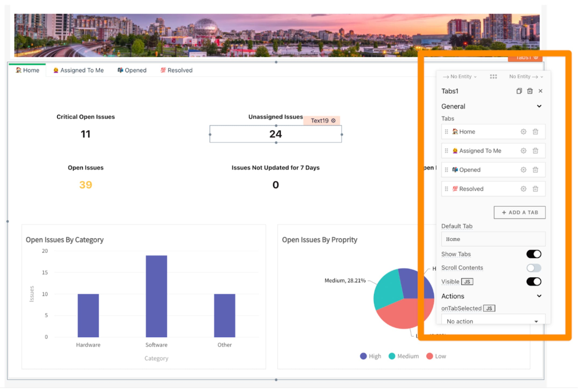
Task: Select the Resolved row in Tabs list
Action: 493,189
